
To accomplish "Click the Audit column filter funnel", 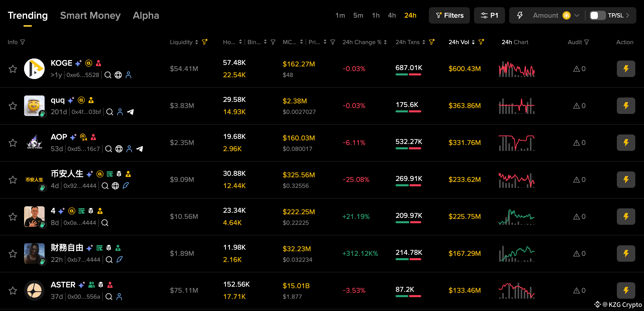I will click(587, 42).
